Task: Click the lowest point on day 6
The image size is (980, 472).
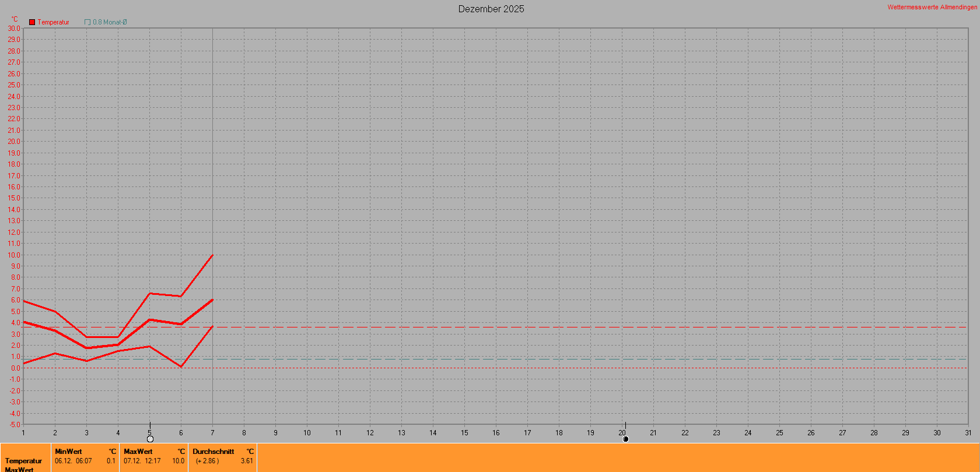Action: click(x=181, y=367)
